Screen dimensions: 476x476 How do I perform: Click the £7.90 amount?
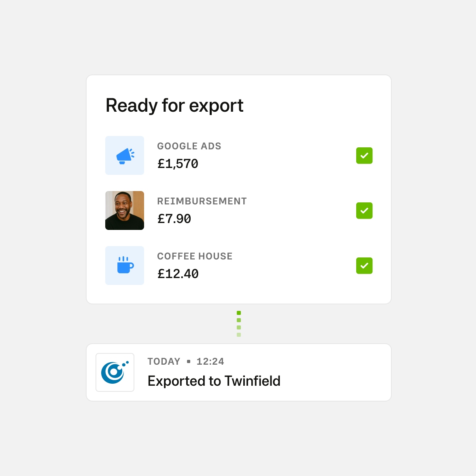click(x=174, y=219)
